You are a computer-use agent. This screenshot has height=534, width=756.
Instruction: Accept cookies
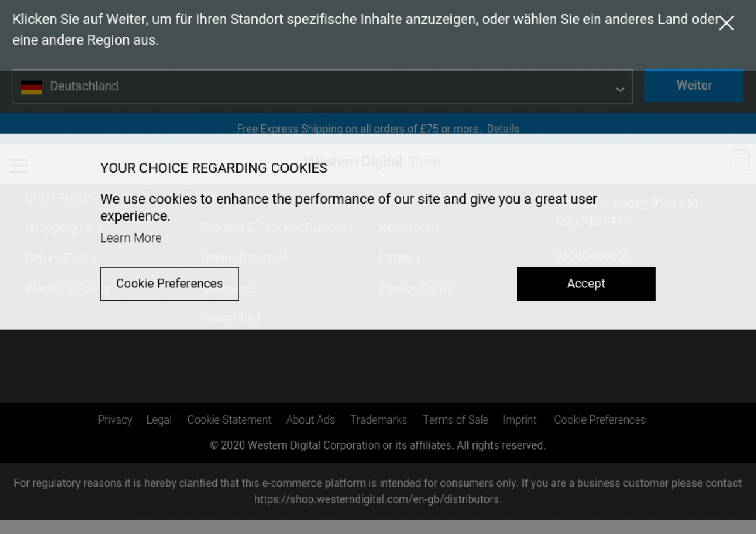coord(586,284)
